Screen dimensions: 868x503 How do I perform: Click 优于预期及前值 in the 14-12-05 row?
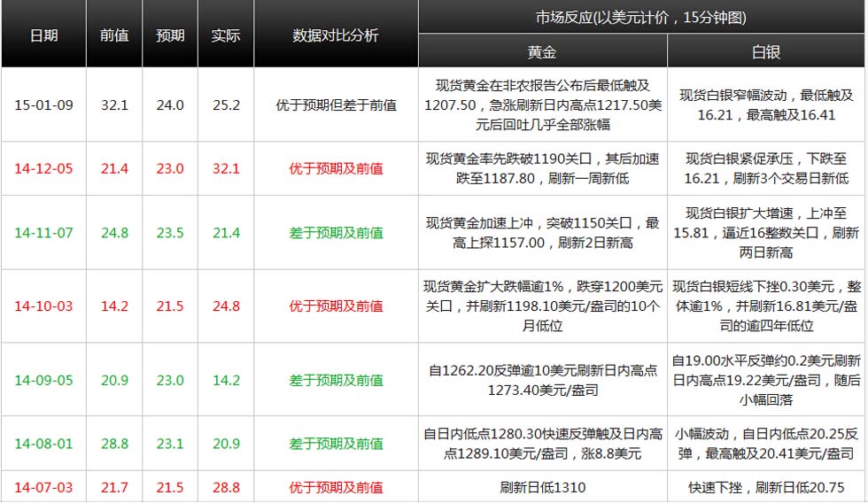click(336, 169)
